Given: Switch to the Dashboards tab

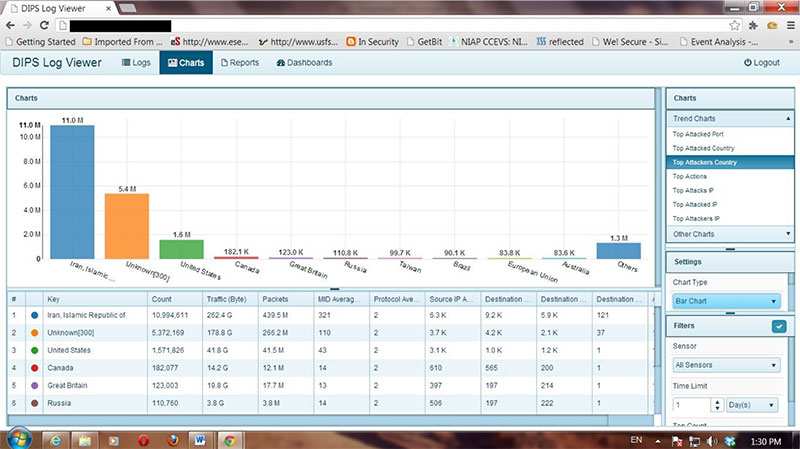Looking at the screenshot, I should pos(304,63).
